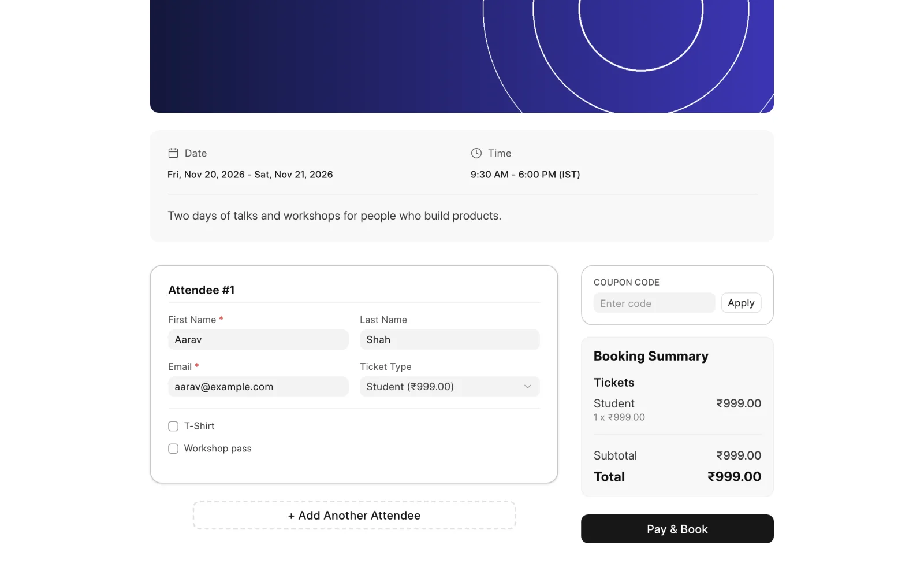Click the clock icon beside Time
This screenshot has width=924, height=578.
point(476,153)
